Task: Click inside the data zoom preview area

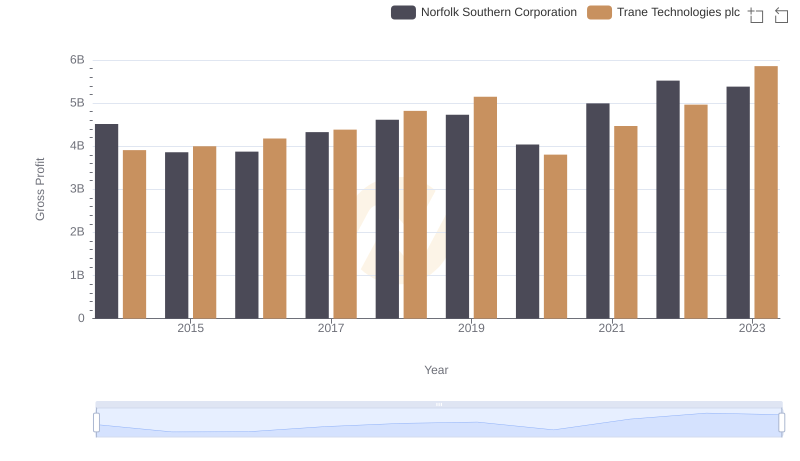Action: coord(439,423)
